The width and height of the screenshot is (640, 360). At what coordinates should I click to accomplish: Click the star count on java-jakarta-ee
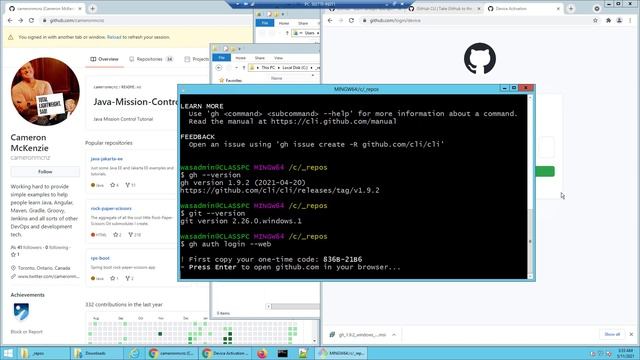pos(114,185)
